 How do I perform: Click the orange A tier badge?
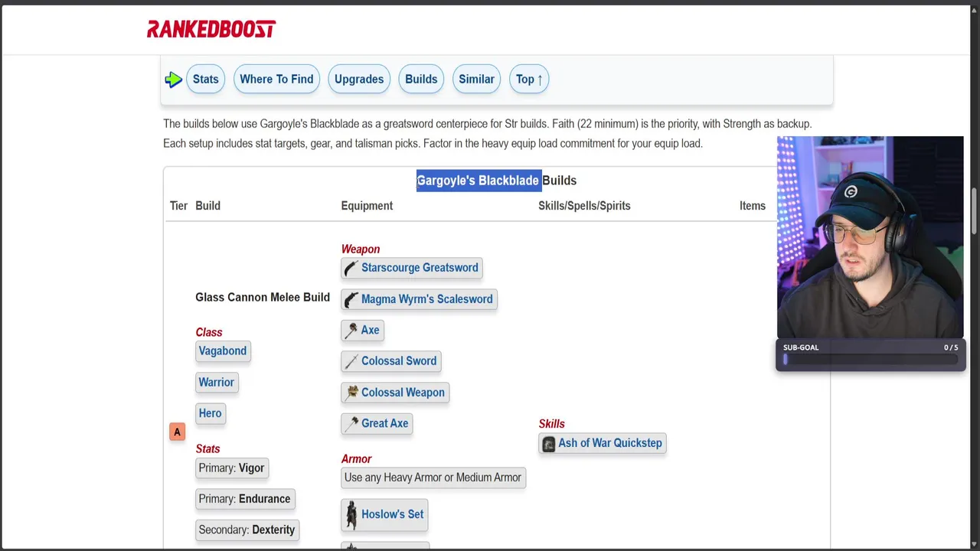(177, 432)
